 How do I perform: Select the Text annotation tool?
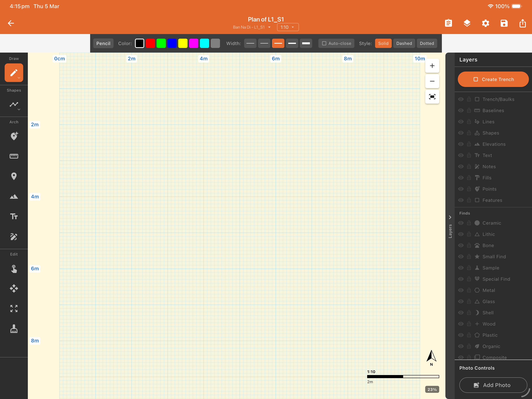14,217
